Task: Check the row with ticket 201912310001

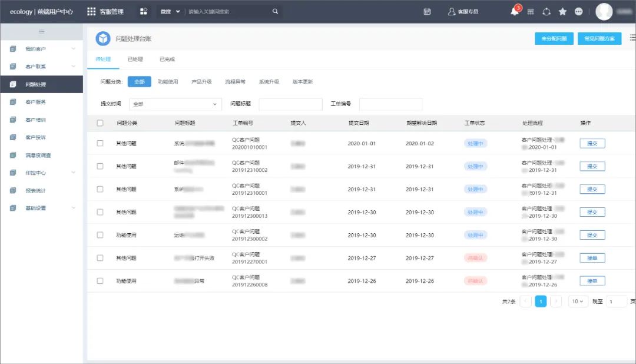Action: pyautogui.click(x=100, y=189)
